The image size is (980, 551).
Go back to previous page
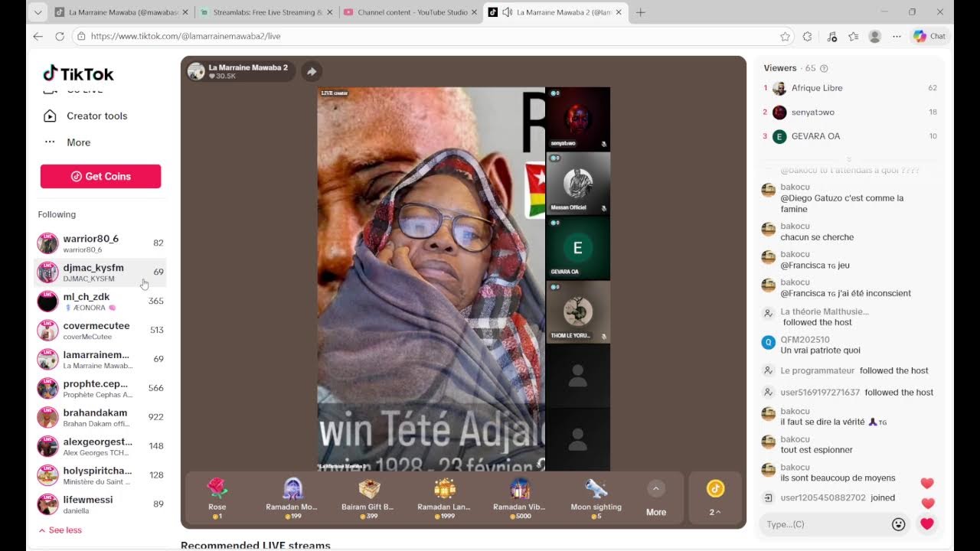point(38,36)
